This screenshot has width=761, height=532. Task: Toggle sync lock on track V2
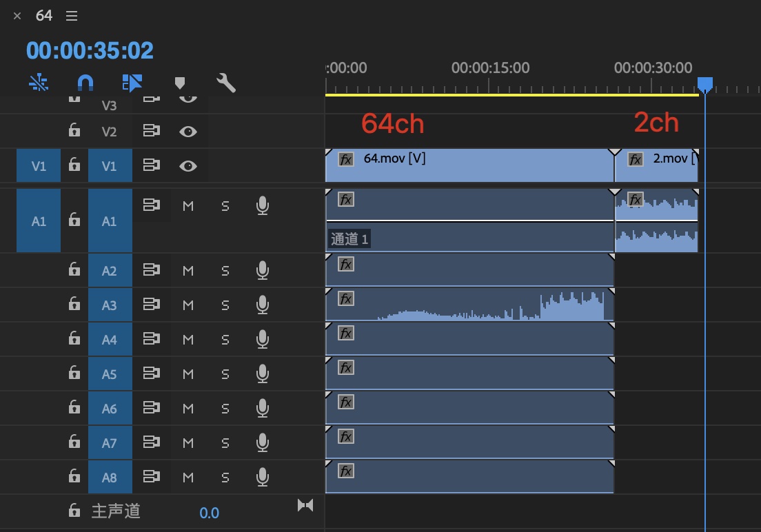tap(152, 131)
